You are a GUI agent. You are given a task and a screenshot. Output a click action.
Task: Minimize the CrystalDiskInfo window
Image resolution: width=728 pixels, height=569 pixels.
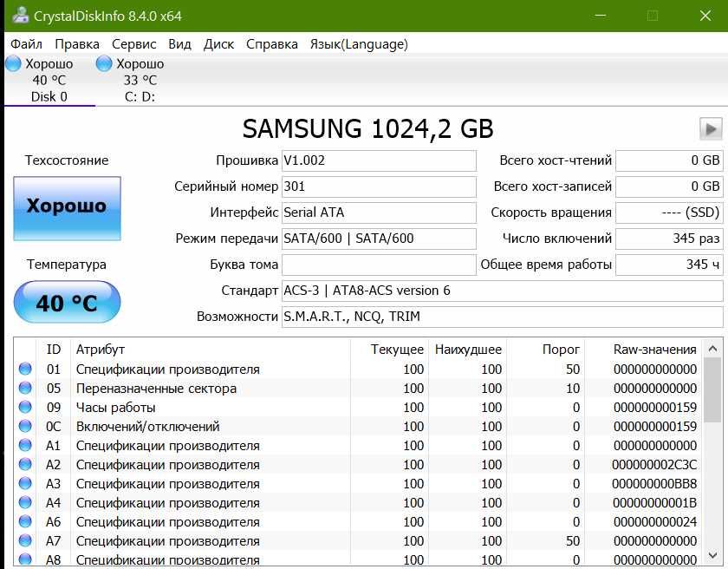pos(601,16)
